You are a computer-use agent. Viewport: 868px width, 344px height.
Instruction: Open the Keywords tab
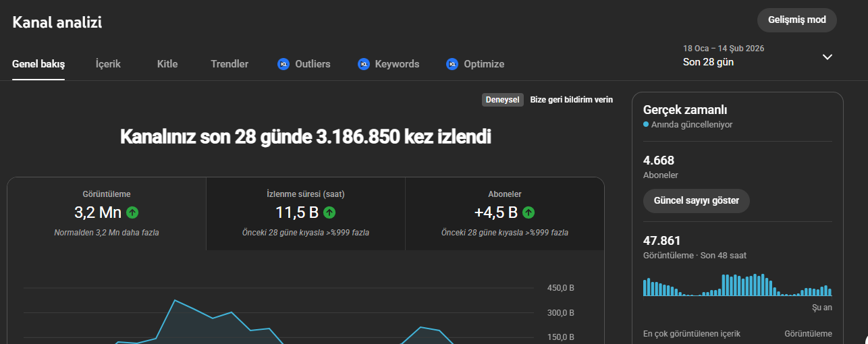pyautogui.click(x=389, y=64)
